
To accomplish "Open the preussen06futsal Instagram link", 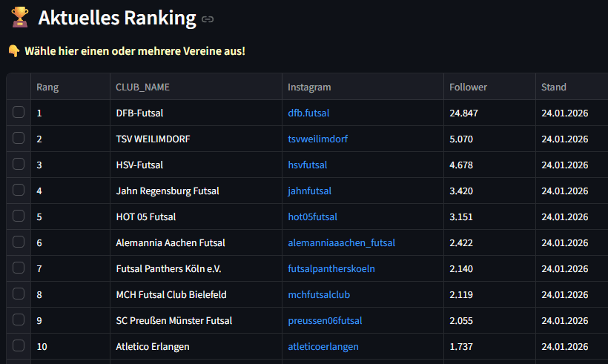I will (325, 321).
